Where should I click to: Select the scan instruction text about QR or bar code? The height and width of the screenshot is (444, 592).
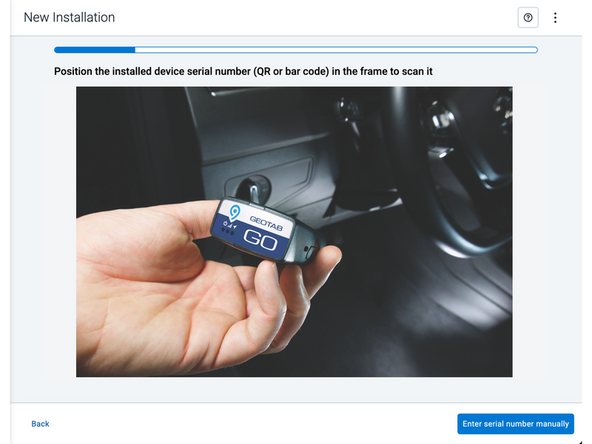(243, 71)
